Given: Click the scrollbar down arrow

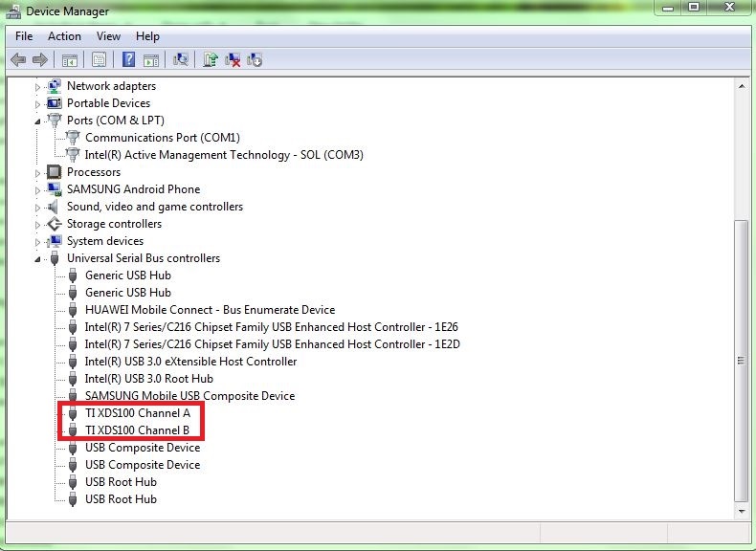Looking at the screenshot, I should tap(741, 511).
